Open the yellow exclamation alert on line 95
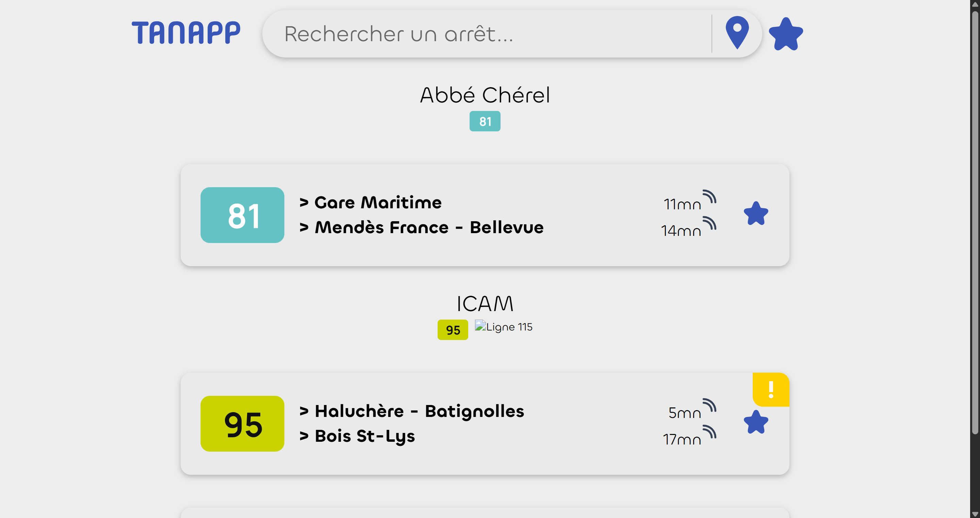The height and width of the screenshot is (518, 980). [771, 390]
